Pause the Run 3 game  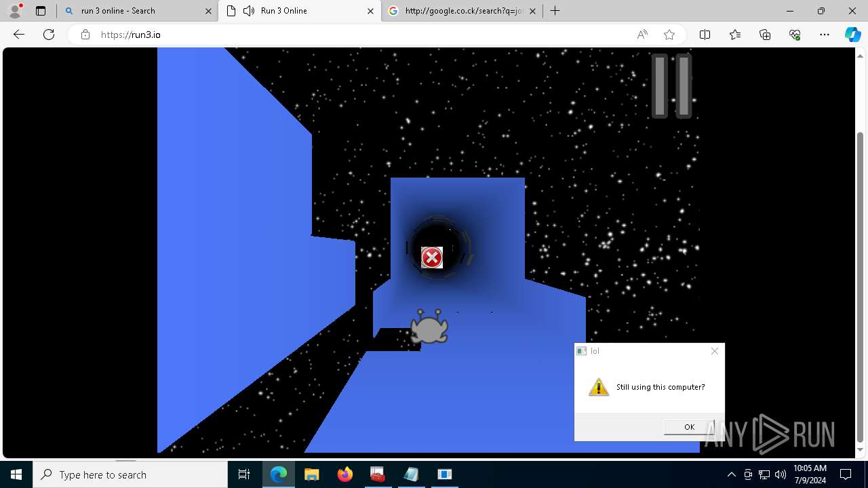pyautogui.click(x=671, y=85)
